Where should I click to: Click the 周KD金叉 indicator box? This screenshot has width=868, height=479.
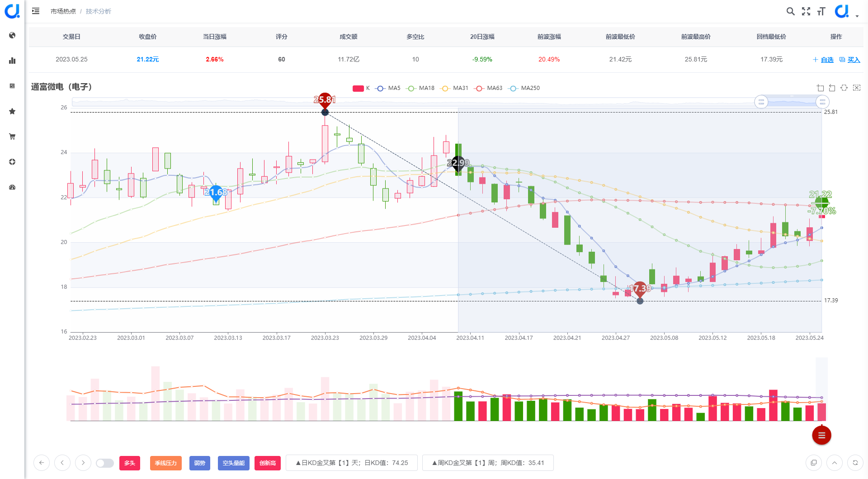pos(488,463)
